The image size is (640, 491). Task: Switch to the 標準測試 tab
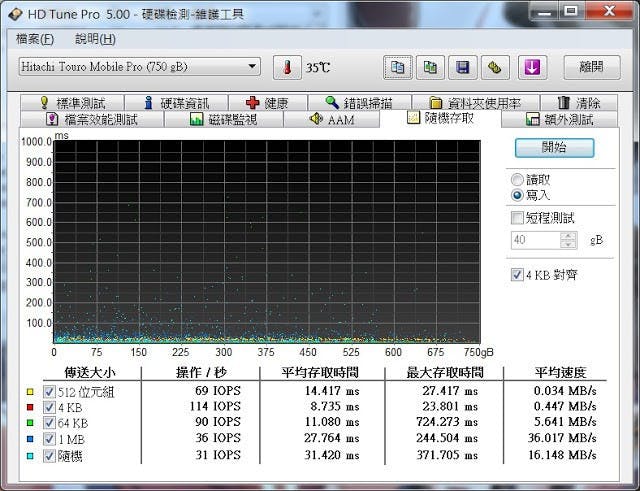(x=72, y=103)
